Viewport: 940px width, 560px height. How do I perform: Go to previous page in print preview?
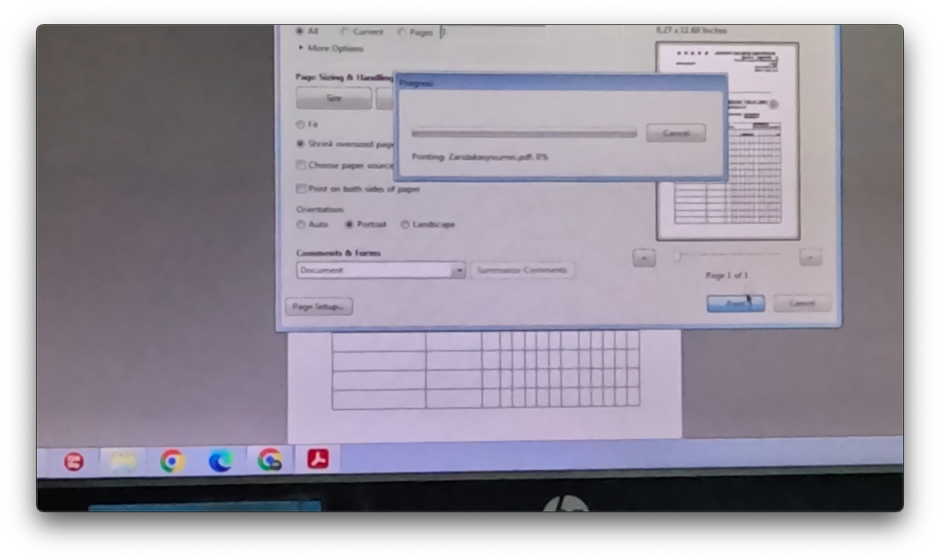(643, 258)
